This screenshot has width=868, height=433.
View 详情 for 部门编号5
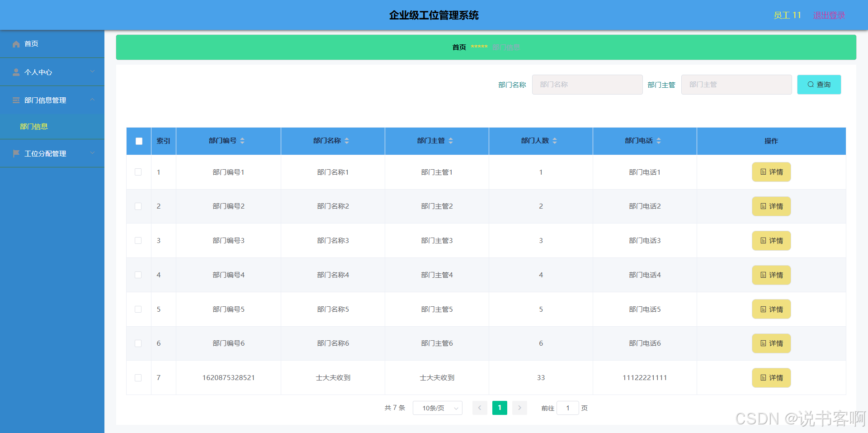tap(771, 309)
